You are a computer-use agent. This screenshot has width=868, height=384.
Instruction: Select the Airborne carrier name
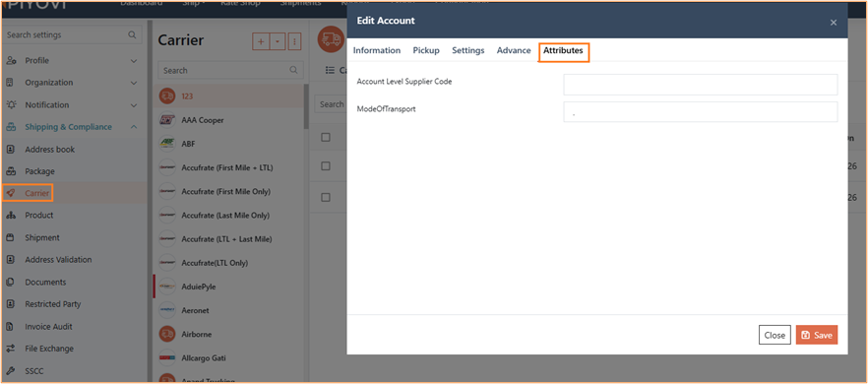pos(197,334)
